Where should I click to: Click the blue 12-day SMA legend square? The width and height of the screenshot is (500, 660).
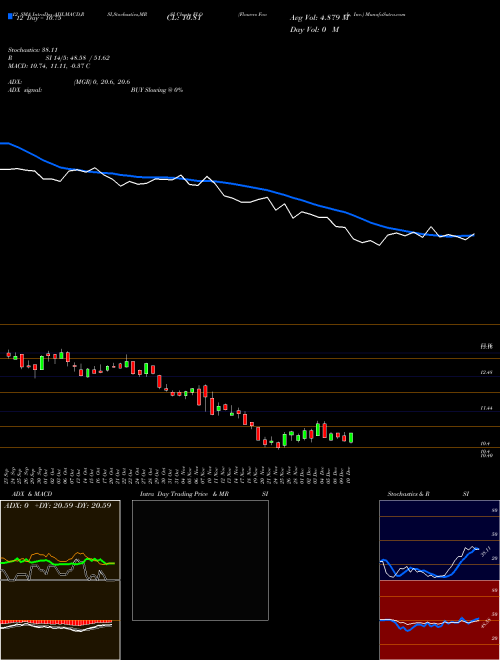[x=10, y=17]
